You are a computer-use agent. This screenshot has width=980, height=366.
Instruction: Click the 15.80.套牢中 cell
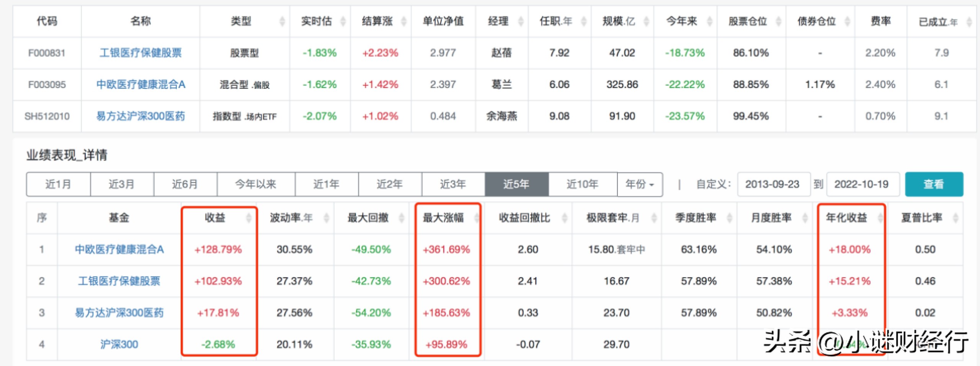coord(617,250)
